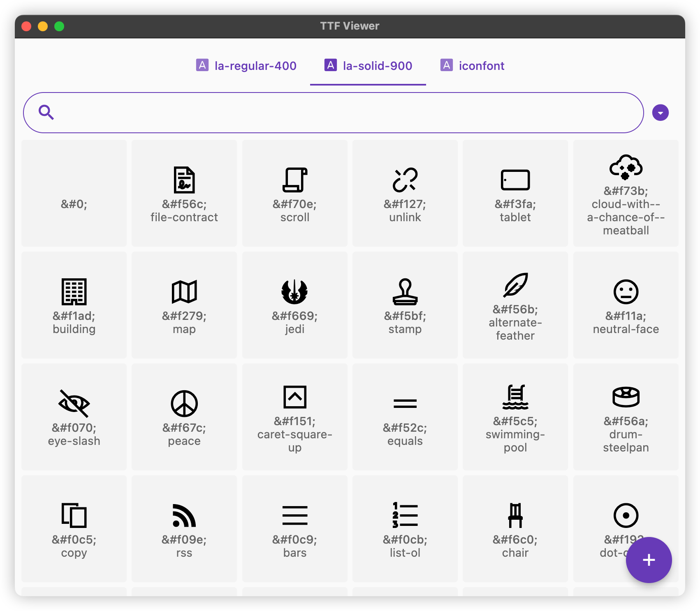The image size is (700, 611).
Task: Click the "&#f09e;" code text
Action: [184, 540]
